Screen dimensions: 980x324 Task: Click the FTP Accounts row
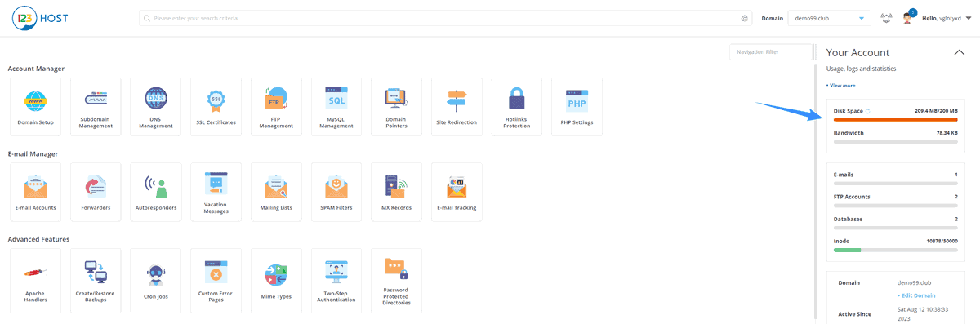click(896, 200)
